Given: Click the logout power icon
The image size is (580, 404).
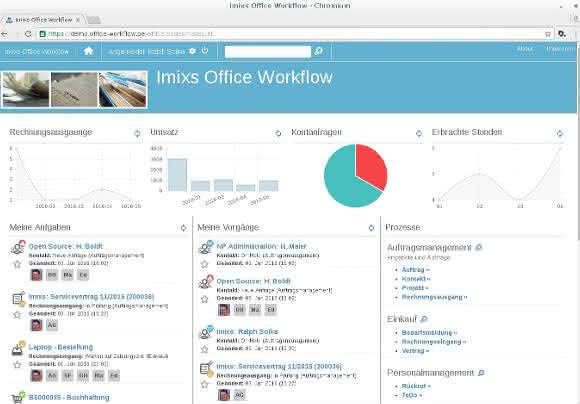Looking at the screenshot, I should click(x=205, y=51).
